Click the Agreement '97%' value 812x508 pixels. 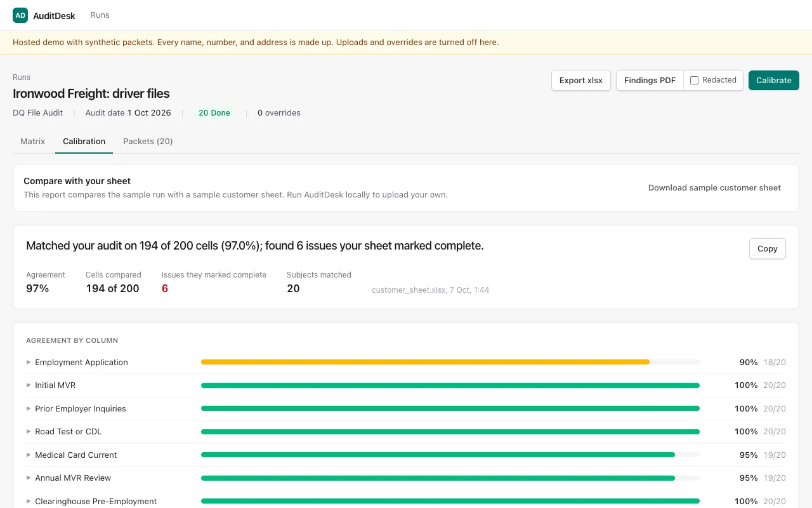pos(37,289)
